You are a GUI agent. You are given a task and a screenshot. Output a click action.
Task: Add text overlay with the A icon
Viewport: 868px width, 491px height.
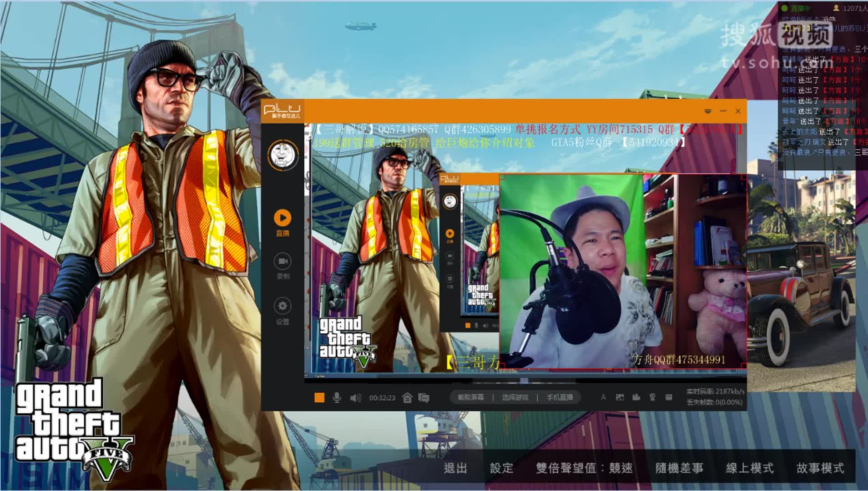click(x=603, y=397)
